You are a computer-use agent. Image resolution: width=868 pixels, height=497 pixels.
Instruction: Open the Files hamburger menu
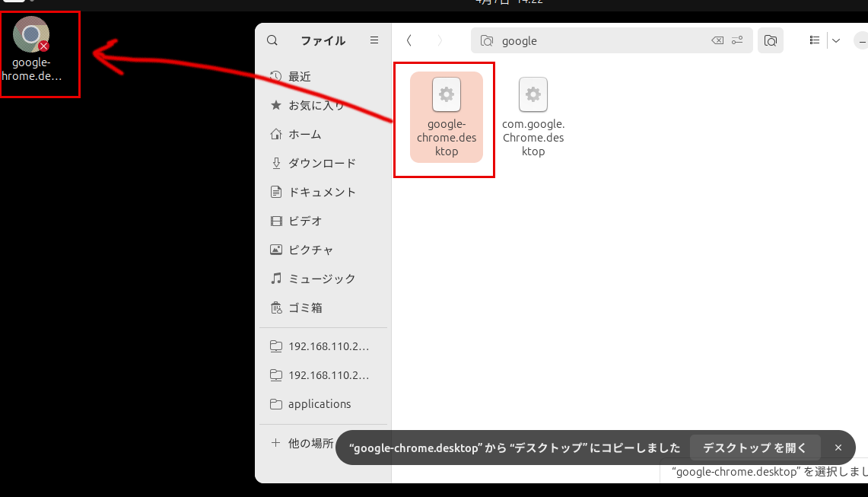374,40
